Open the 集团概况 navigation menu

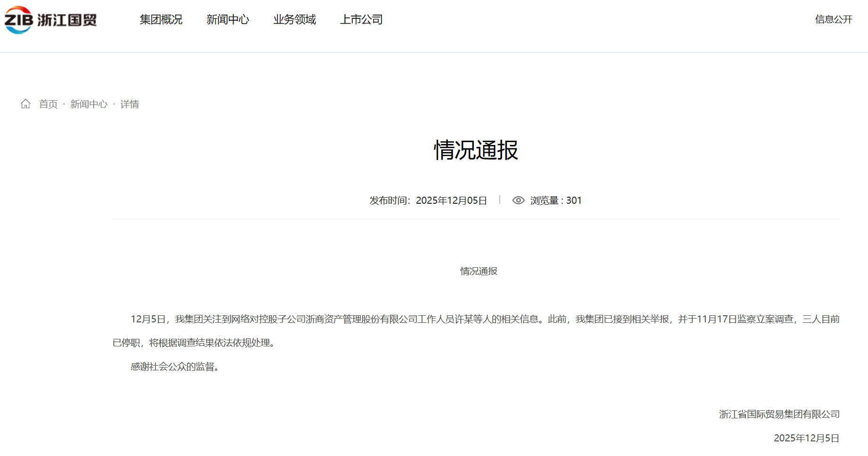pyautogui.click(x=161, y=20)
